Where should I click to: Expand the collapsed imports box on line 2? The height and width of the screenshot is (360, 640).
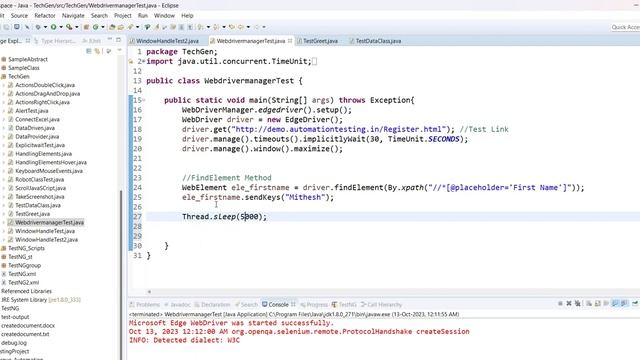(314, 61)
